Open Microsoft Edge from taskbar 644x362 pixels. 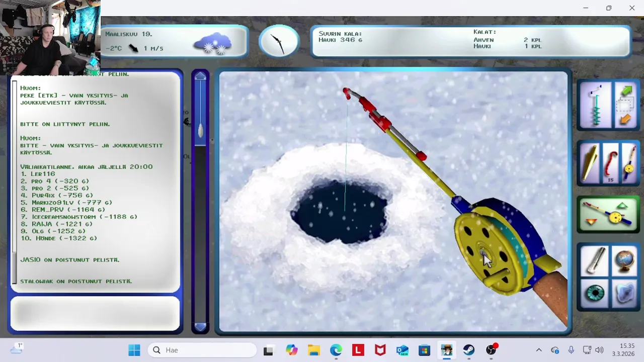click(x=336, y=350)
